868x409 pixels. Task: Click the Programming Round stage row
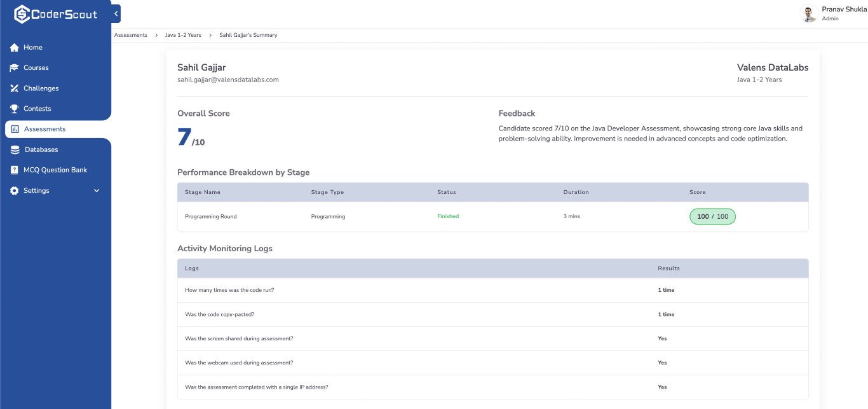[211, 217]
